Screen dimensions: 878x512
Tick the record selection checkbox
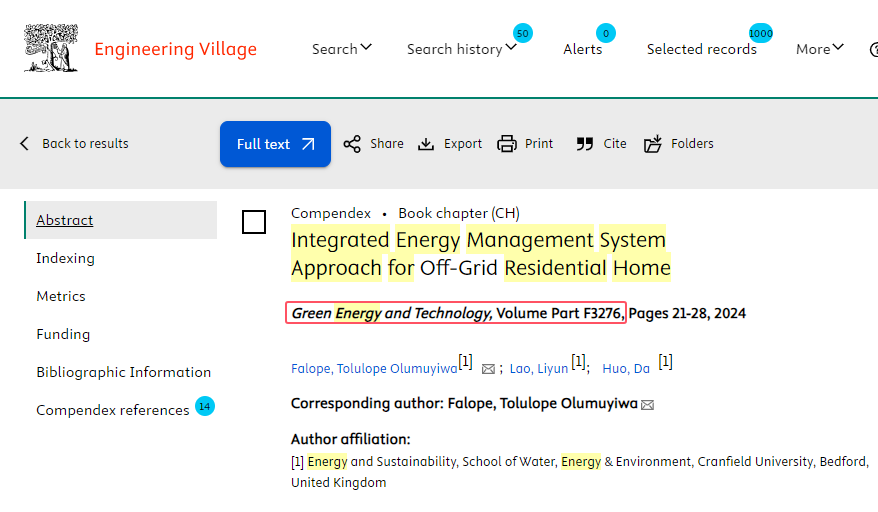tap(254, 222)
